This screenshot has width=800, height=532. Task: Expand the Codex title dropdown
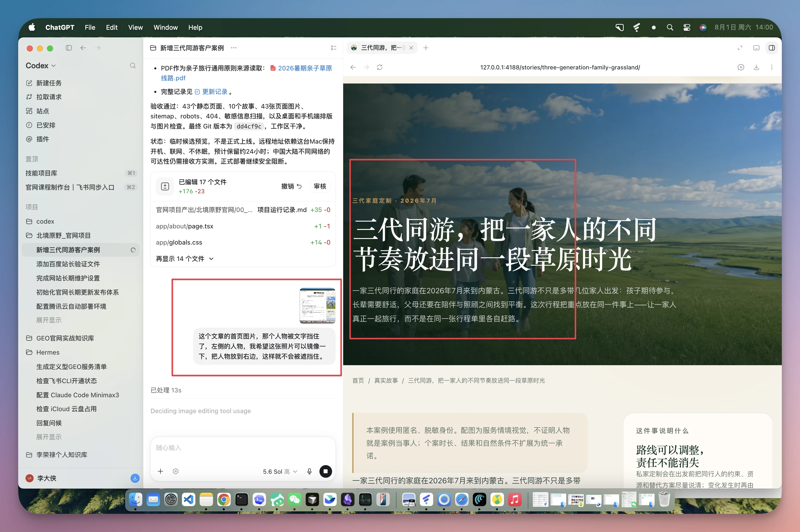(41, 65)
